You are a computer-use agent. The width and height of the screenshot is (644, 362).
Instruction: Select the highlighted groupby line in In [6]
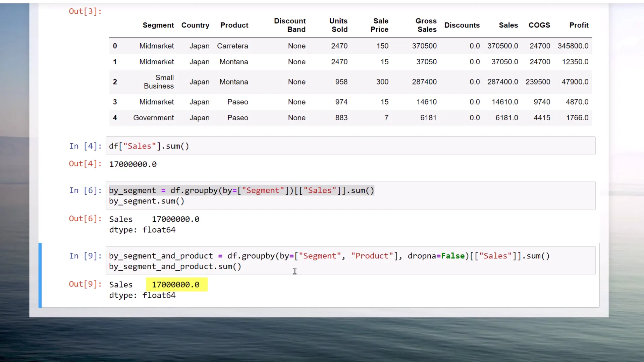[x=241, y=190]
